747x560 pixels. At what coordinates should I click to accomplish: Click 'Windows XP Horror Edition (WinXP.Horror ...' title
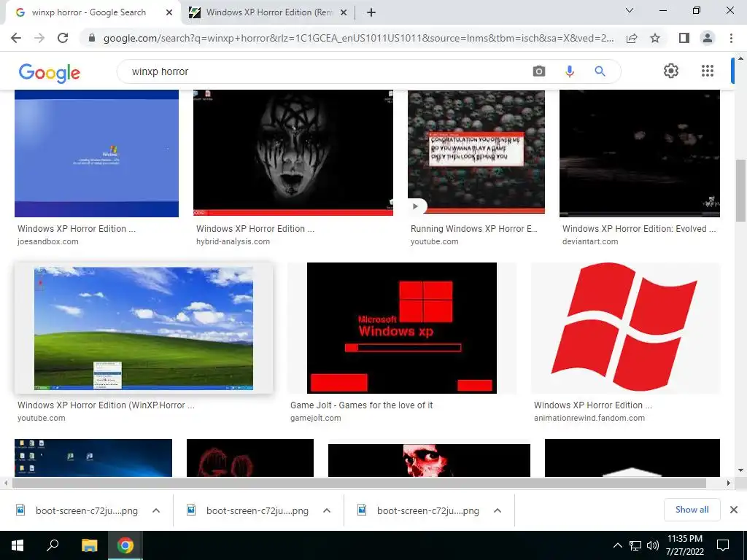tap(106, 405)
